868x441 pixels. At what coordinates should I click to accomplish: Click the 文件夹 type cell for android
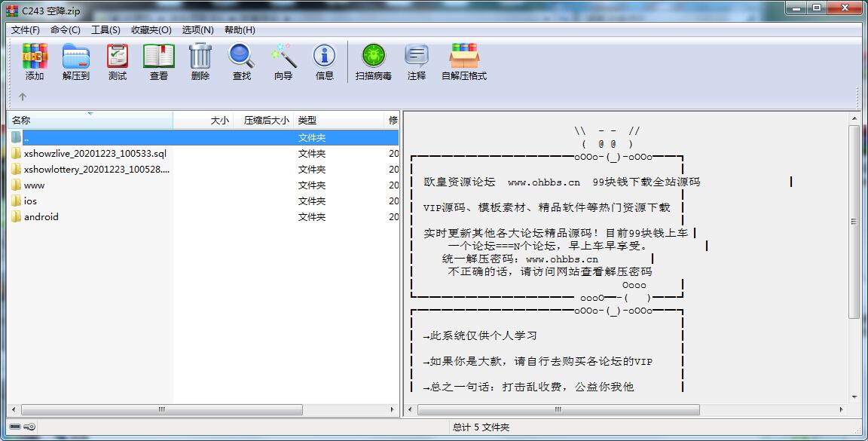(312, 216)
